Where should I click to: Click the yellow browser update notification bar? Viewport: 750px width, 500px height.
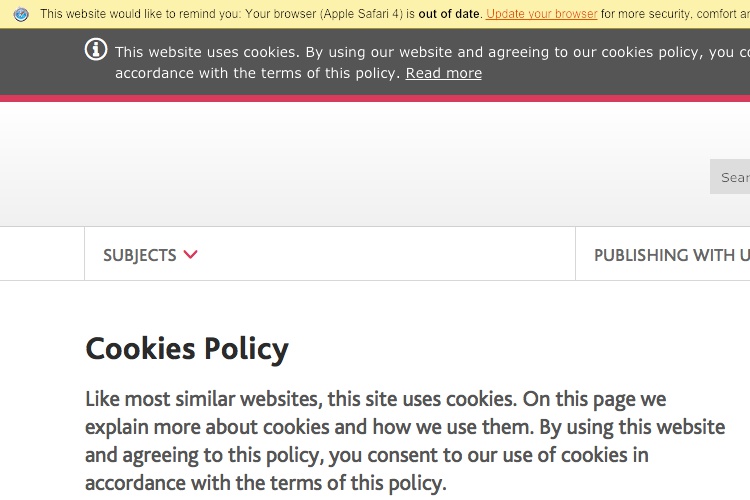(x=375, y=14)
